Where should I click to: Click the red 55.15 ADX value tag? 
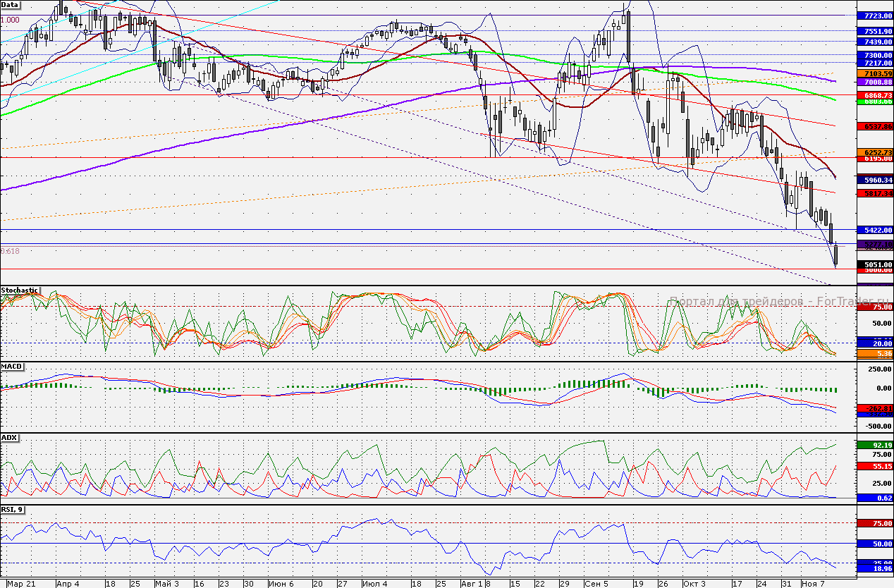[x=874, y=466]
